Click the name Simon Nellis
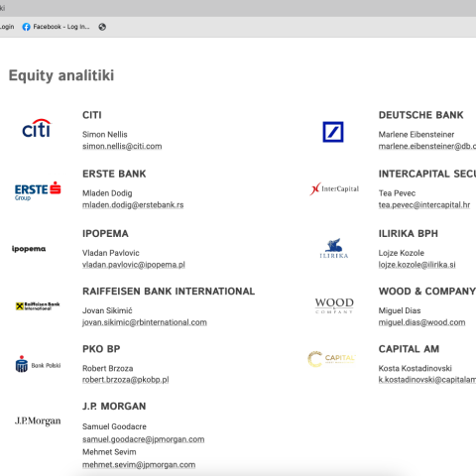The height and width of the screenshot is (476, 476). coord(105,135)
